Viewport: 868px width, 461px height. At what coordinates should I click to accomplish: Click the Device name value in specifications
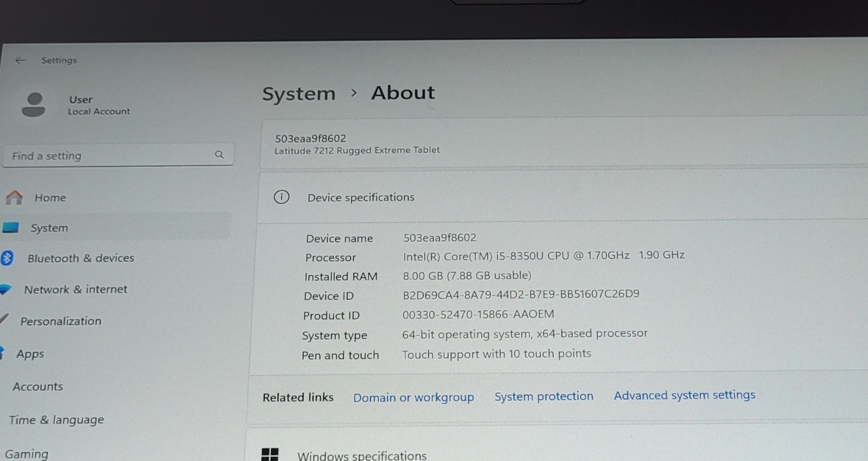tap(439, 238)
